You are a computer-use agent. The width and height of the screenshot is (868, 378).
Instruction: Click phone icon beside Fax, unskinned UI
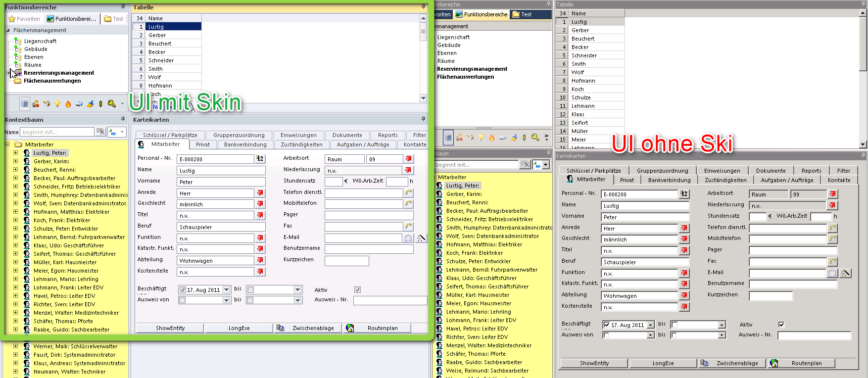[832, 261]
